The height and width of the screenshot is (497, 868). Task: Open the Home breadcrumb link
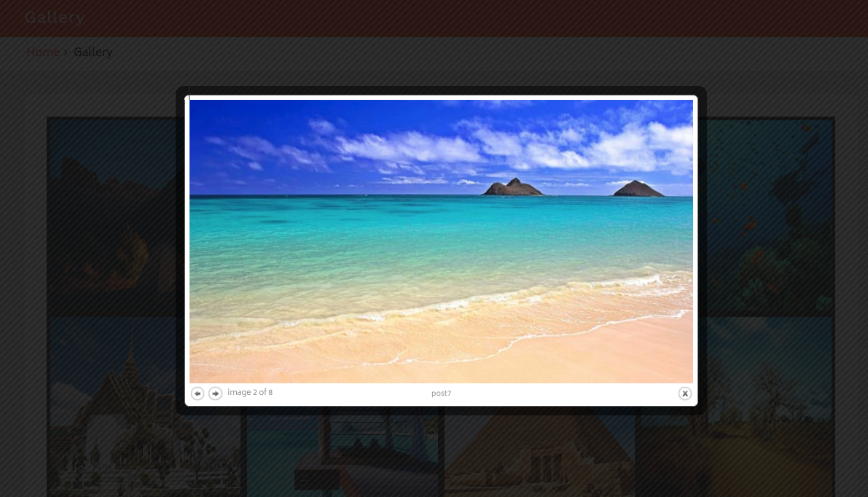[x=43, y=52]
